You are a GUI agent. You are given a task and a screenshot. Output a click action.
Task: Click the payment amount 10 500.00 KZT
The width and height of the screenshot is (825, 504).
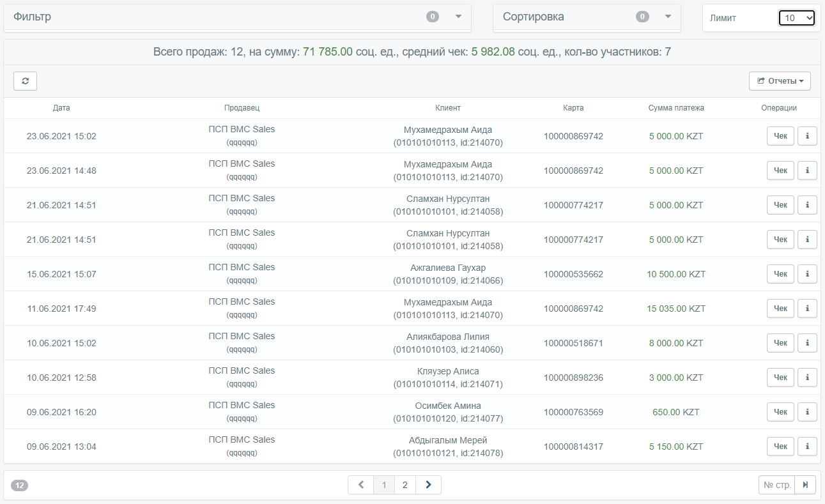coord(676,274)
